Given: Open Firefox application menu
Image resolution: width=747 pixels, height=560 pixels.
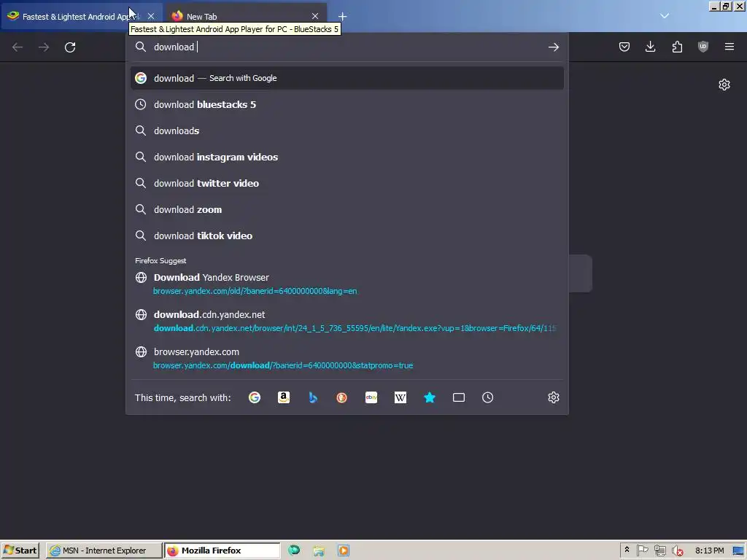Looking at the screenshot, I should [x=729, y=47].
